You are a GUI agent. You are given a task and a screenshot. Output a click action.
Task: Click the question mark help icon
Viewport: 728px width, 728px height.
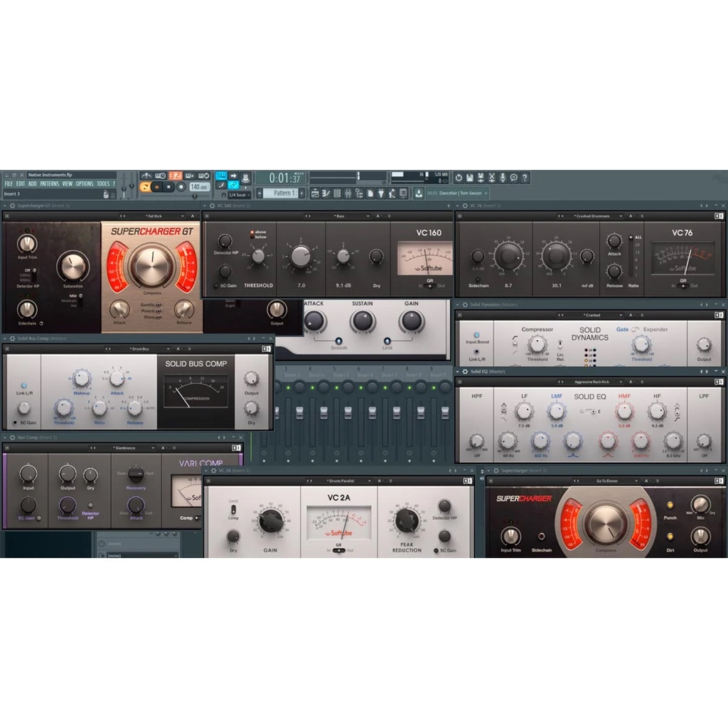525,177
